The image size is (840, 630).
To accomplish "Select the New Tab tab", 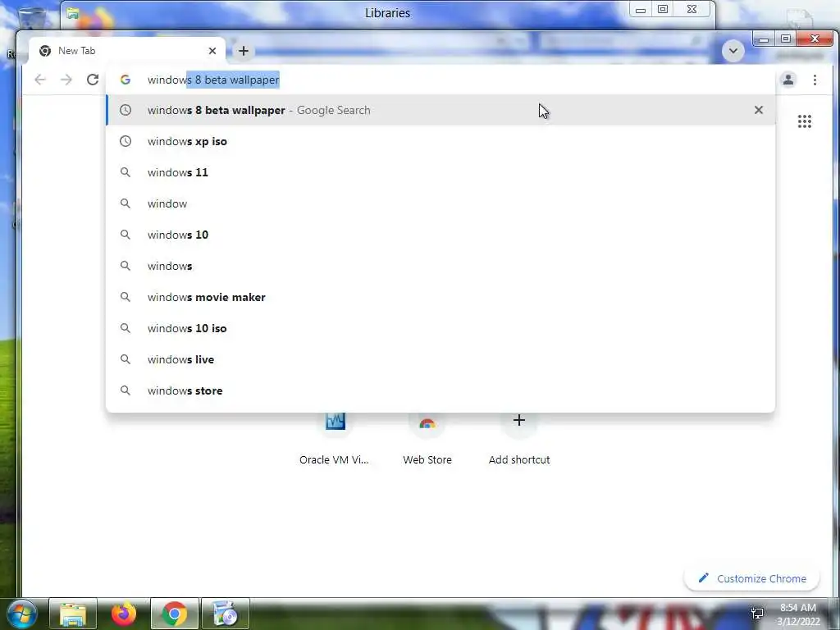I will click(x=126, y=51).
